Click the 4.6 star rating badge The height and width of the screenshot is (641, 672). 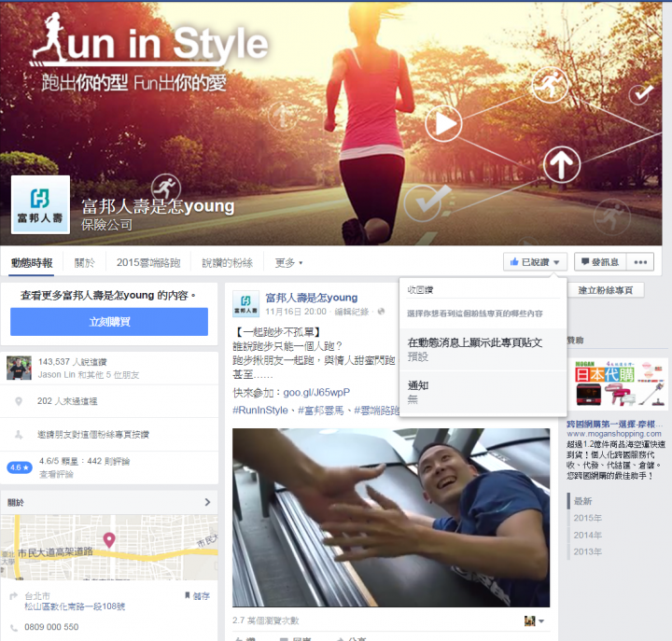[20, 467]
